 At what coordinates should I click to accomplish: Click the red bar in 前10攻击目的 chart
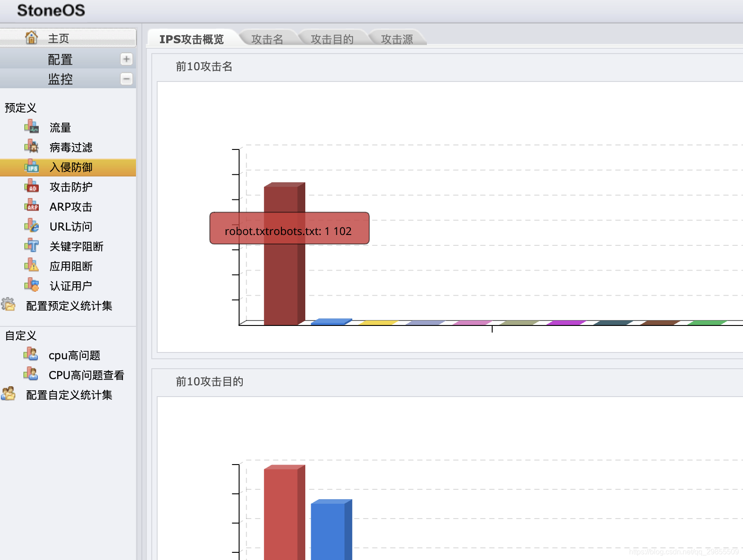coord(284,513)
